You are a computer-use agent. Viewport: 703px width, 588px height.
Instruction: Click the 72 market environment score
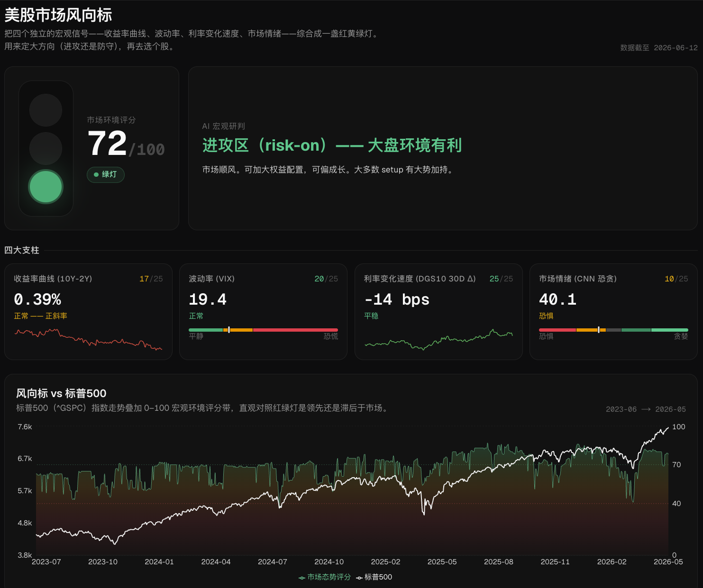[108, 144]
